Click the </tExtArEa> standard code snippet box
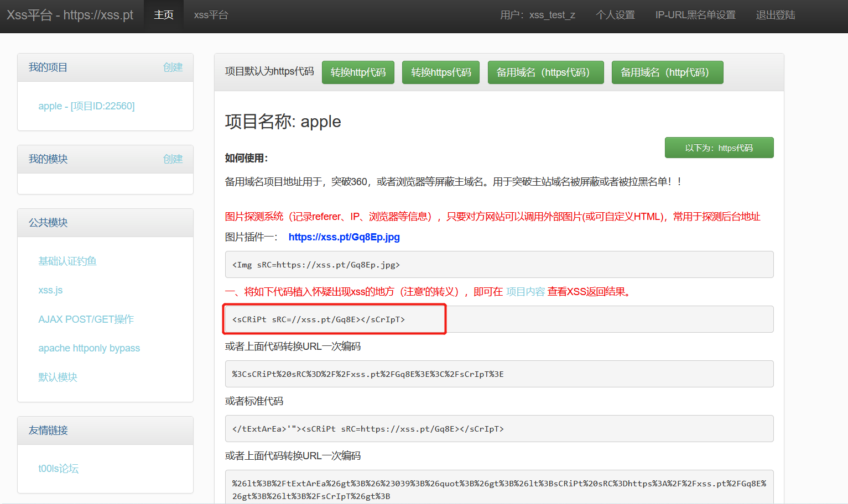 [499, 429]
